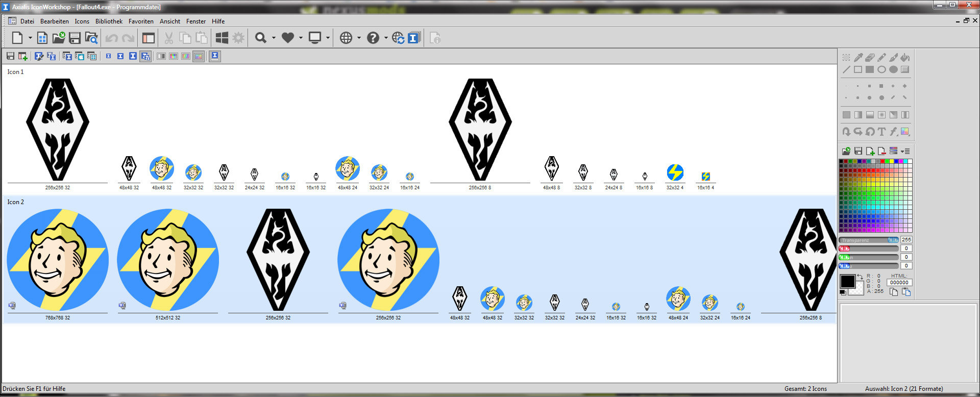Expand the new document dropdown arrow
980x397 pixels.
(30, 38)
